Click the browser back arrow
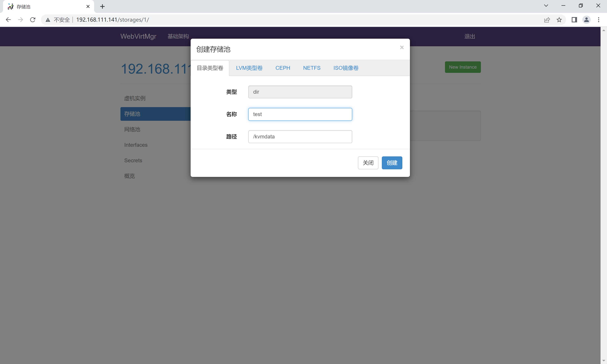The height and width of the screenshot is (364, 607). [8, 20]
